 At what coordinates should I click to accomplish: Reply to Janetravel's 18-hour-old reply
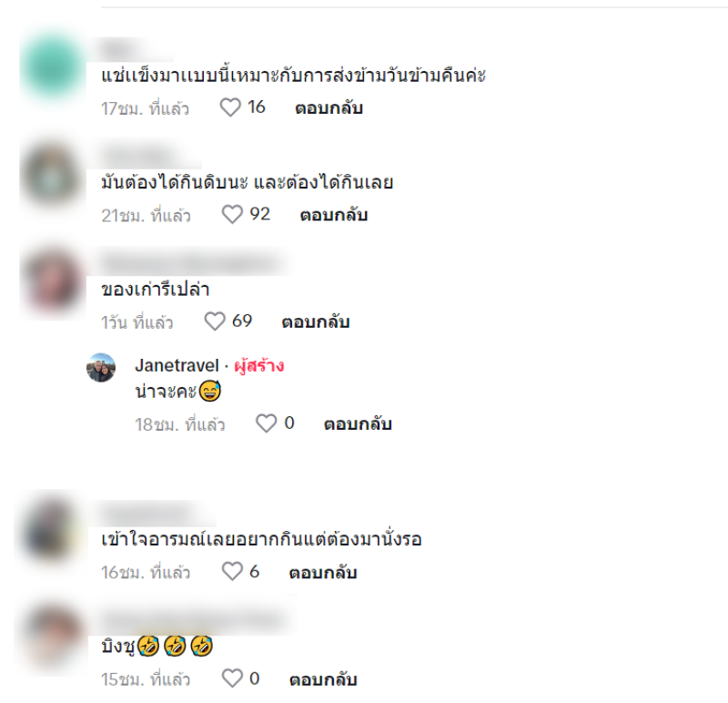(x=358, y=423)
